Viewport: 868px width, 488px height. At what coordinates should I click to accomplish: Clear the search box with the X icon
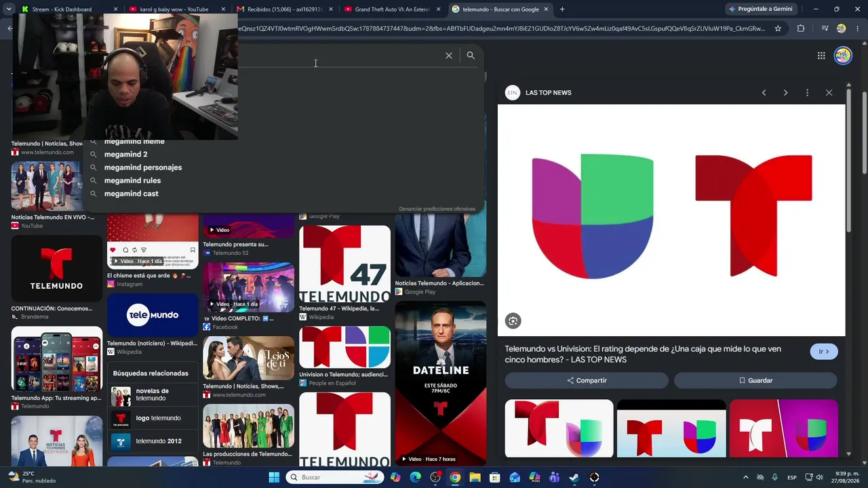click(449, 56)
